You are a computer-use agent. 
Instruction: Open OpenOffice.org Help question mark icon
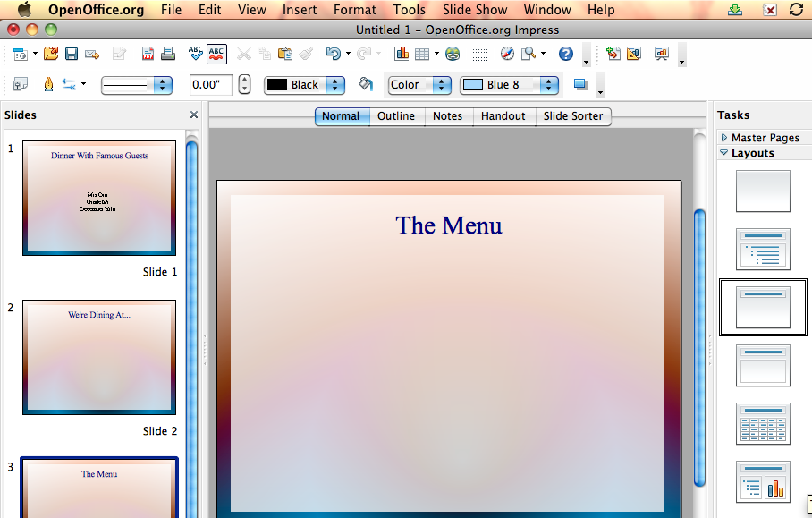coord(566,54)
